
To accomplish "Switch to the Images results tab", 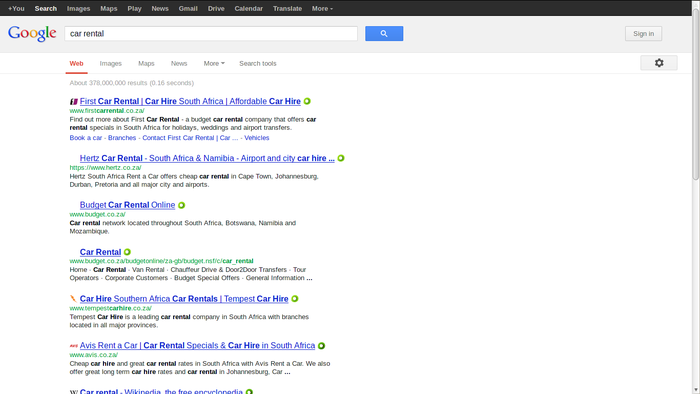I will tap(111, 63).
